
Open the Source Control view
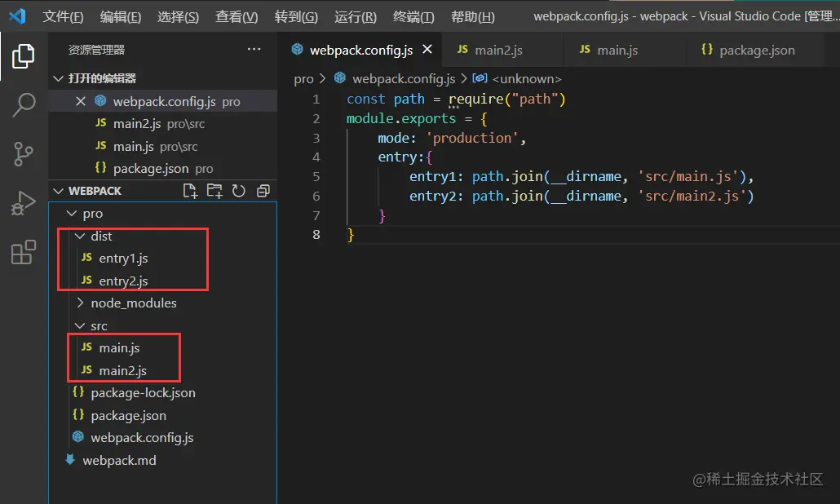click(23, 153)
